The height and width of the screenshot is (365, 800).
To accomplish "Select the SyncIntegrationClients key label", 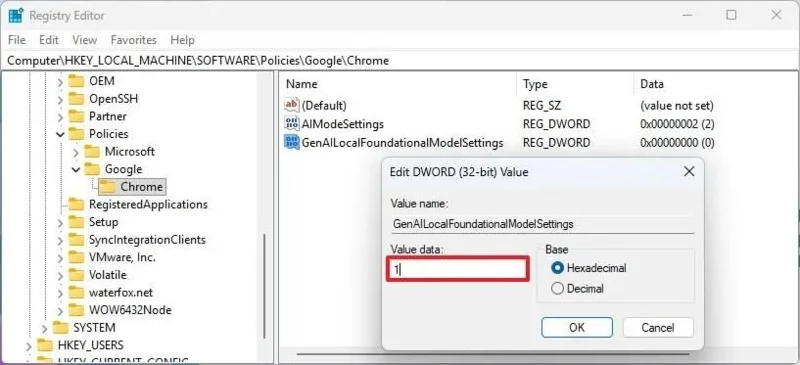I will [147, 239].
